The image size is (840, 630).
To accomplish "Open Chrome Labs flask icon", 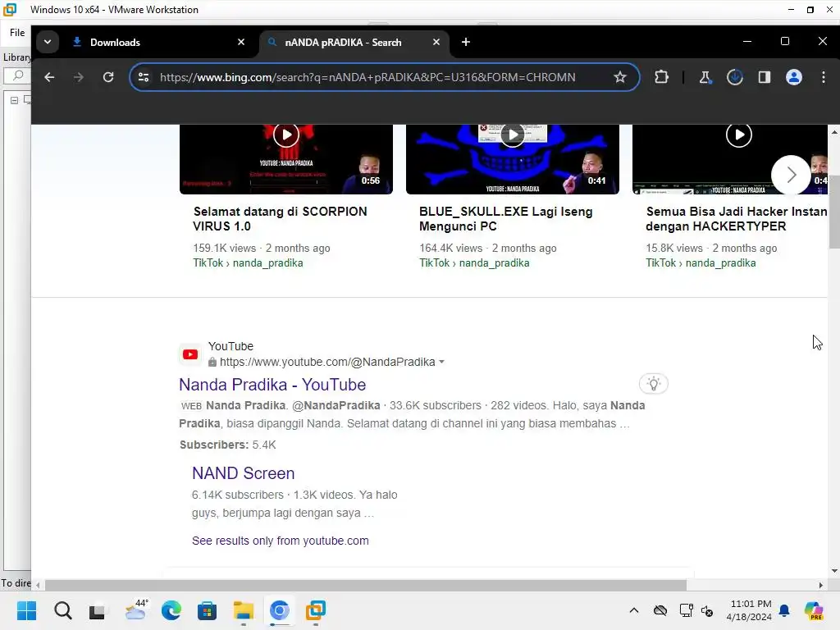I will pyautogui.click(x=705, y=77).
